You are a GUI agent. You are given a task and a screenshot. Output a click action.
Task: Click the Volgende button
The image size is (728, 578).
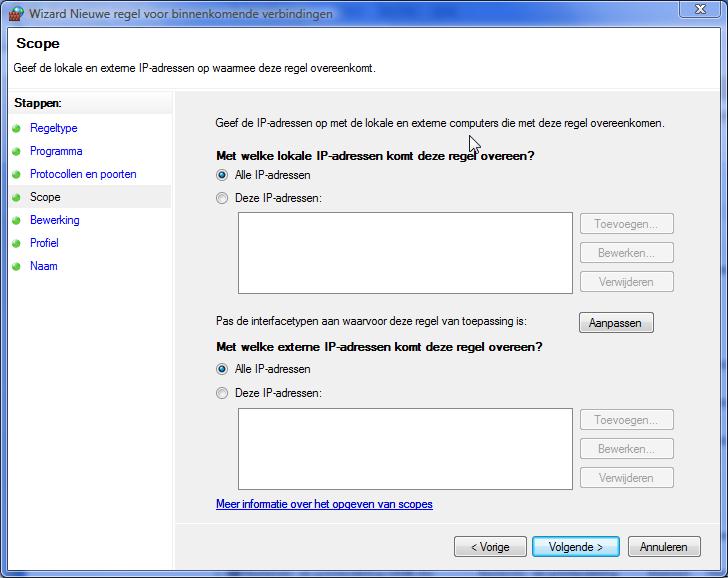[x=576, y=547]
